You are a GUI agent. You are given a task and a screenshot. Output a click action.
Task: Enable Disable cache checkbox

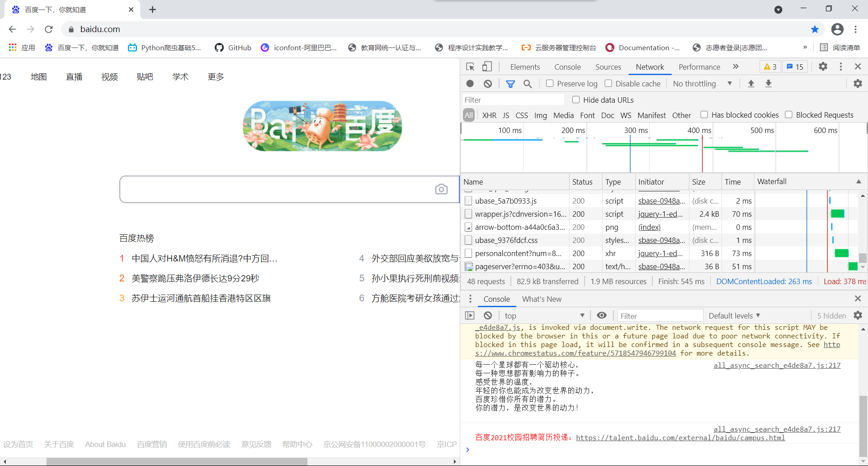[x=609, y=83]
